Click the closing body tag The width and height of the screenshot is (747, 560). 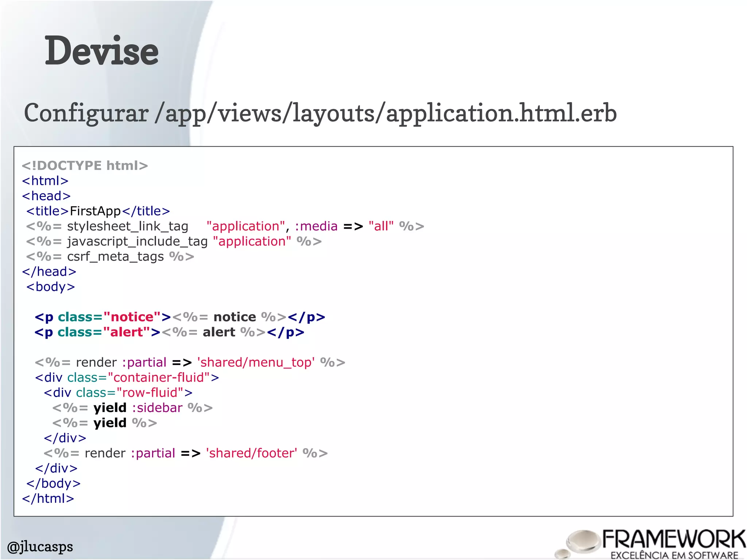(x=53, y=483)
